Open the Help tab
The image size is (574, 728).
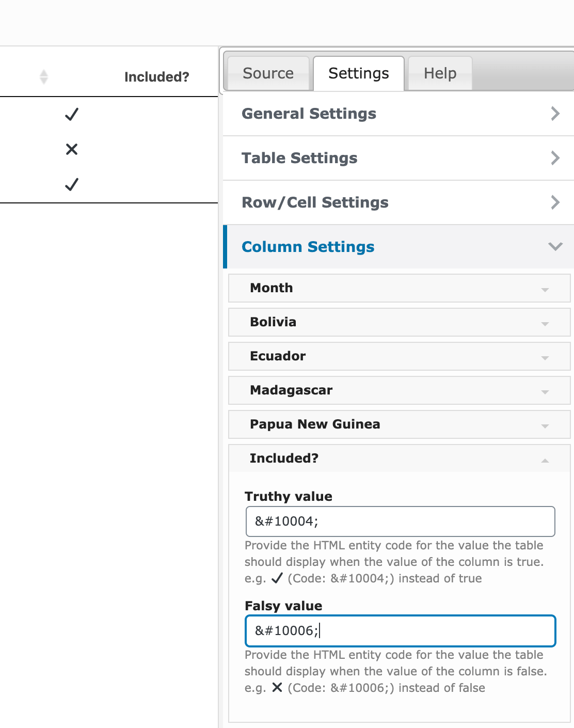[x=440, y=73]
